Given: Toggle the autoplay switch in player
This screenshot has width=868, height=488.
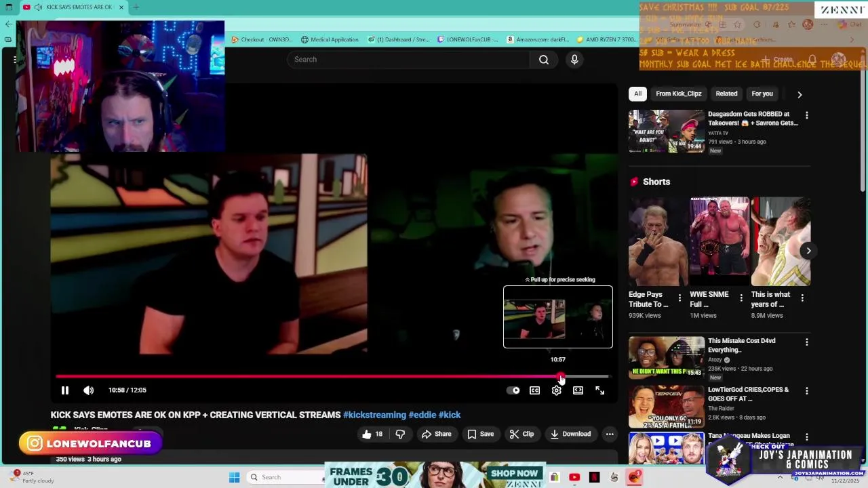Looking at the screenshot, I should 513,390.
